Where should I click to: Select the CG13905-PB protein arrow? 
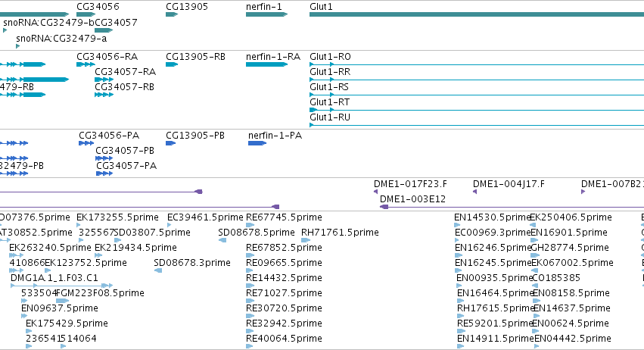[170, 143]
